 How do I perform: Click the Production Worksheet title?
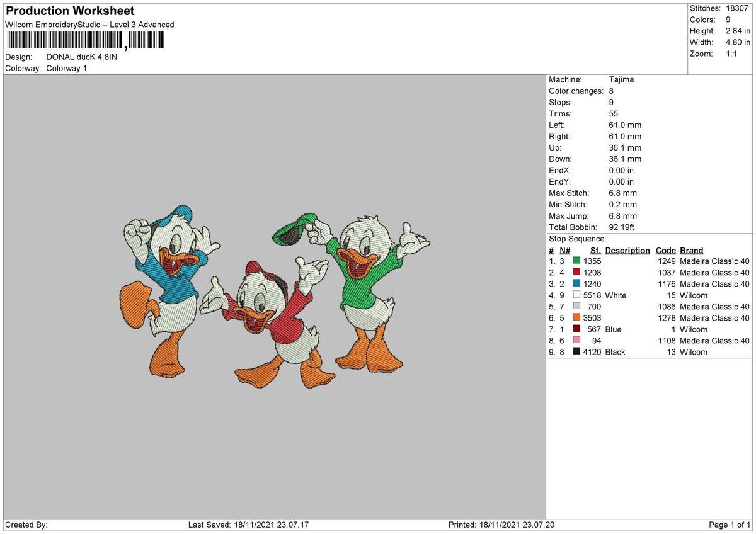coord(70,11)
